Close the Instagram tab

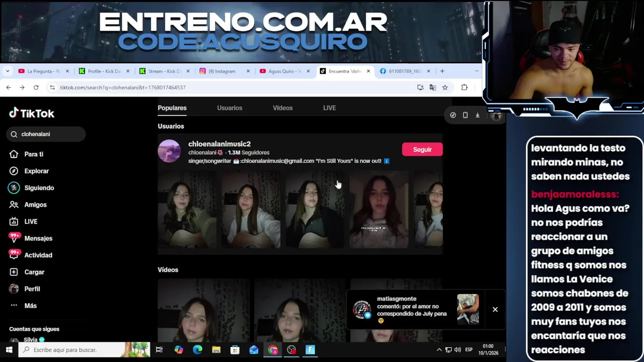pos(248,71)
